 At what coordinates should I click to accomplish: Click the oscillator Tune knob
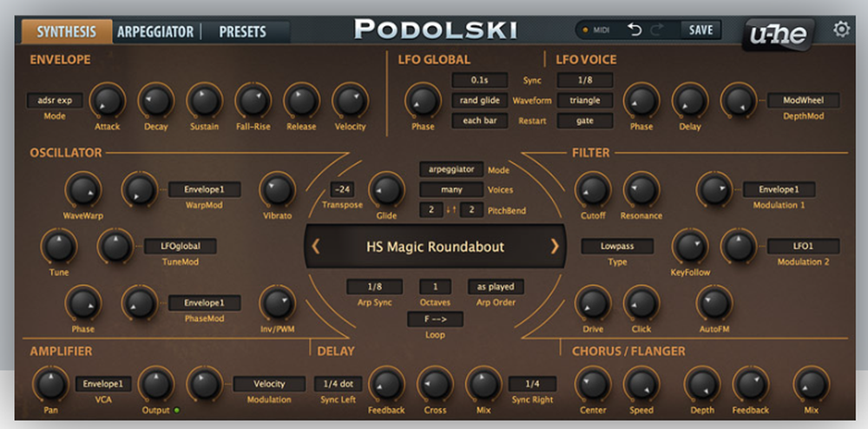[59, 247]
